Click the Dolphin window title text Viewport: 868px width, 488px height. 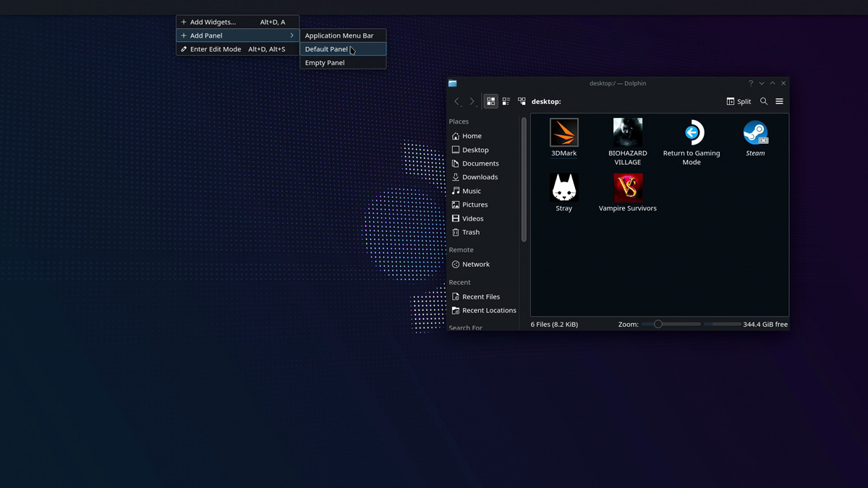(618, 83)
